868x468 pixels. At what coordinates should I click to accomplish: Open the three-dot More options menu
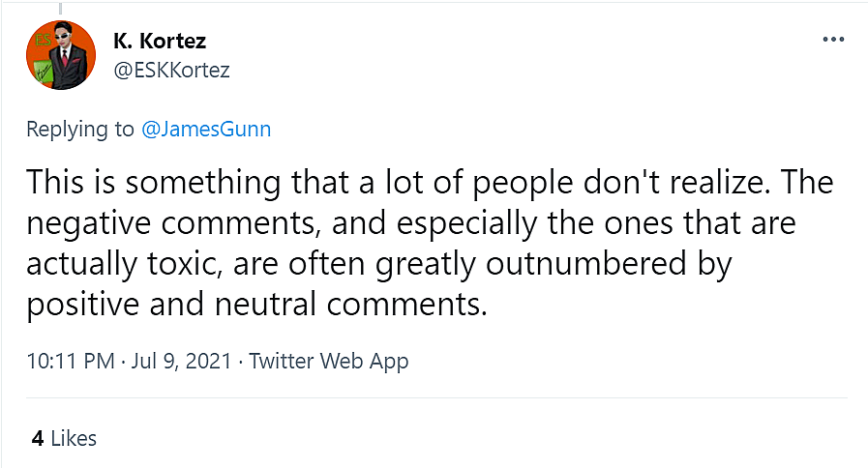pos(833,41)
